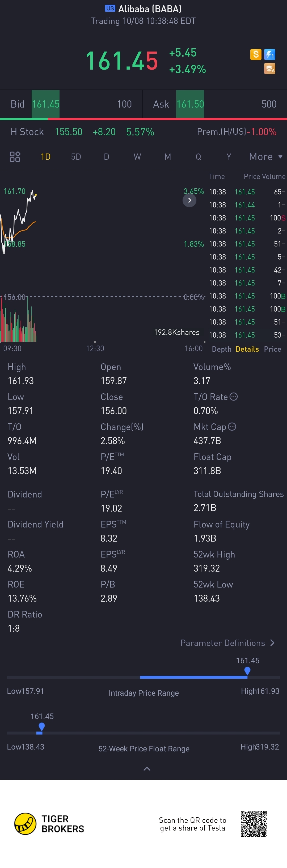287x868 pixels.
Task: Tap the Mkt Cap value 437.7B
Action: (207, 441)
